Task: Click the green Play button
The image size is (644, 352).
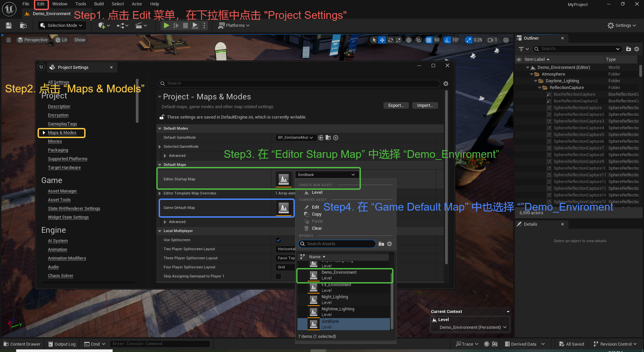Action: pos(166,26)
